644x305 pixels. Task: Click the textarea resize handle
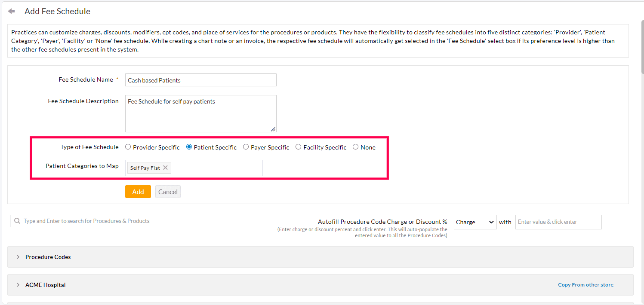273,129
